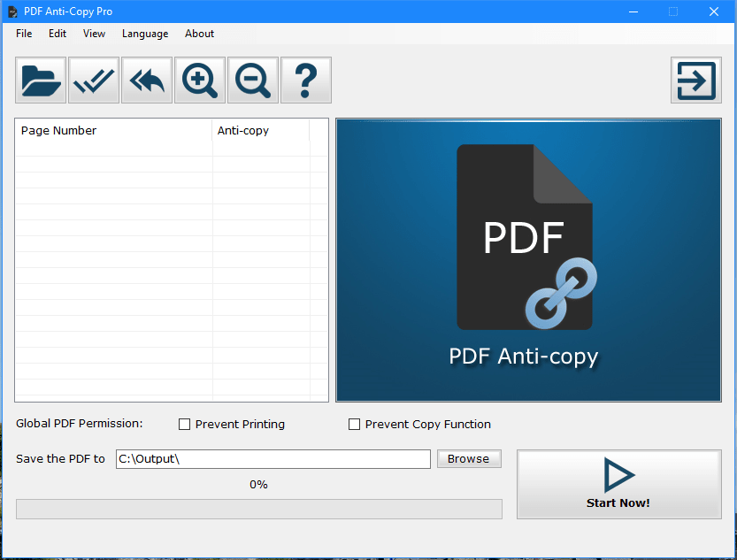Click the Start Now! button
Image resolution: width=737 pixels, height=560 pixels.
619,485
